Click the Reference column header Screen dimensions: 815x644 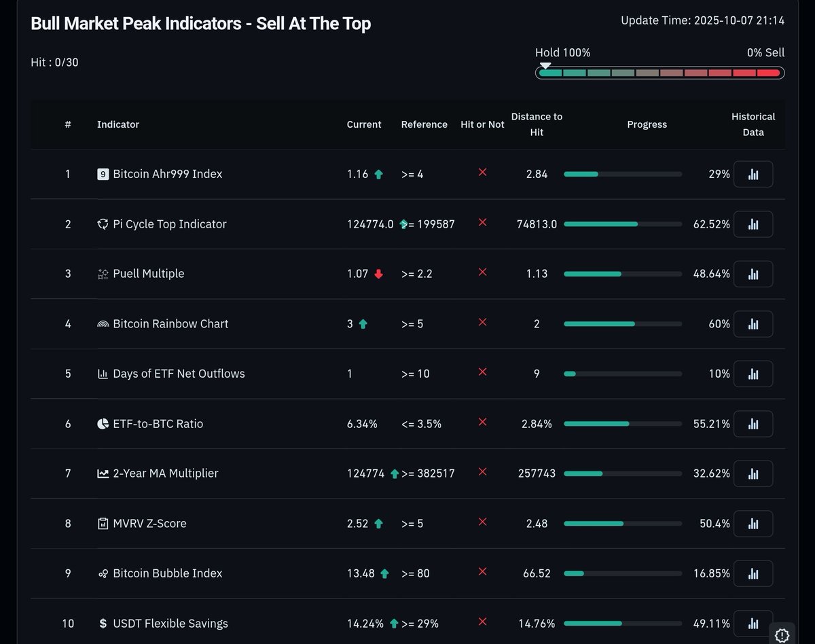424,124
